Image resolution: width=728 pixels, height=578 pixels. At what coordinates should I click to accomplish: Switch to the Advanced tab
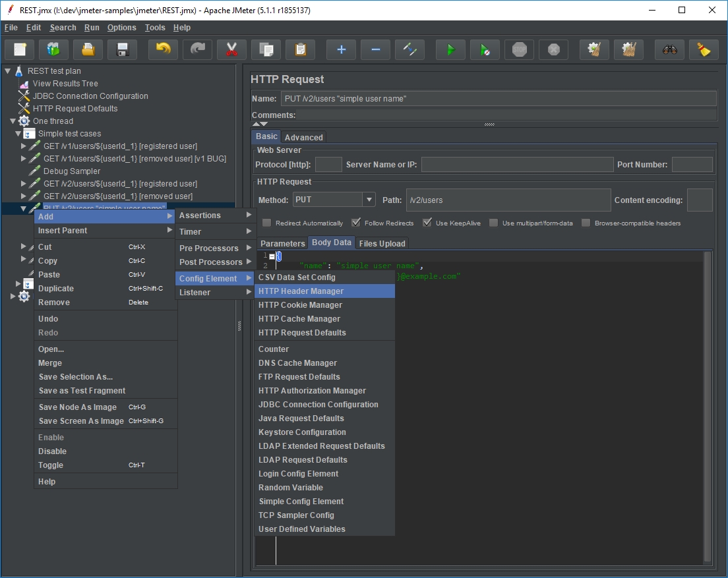point(303,137)
